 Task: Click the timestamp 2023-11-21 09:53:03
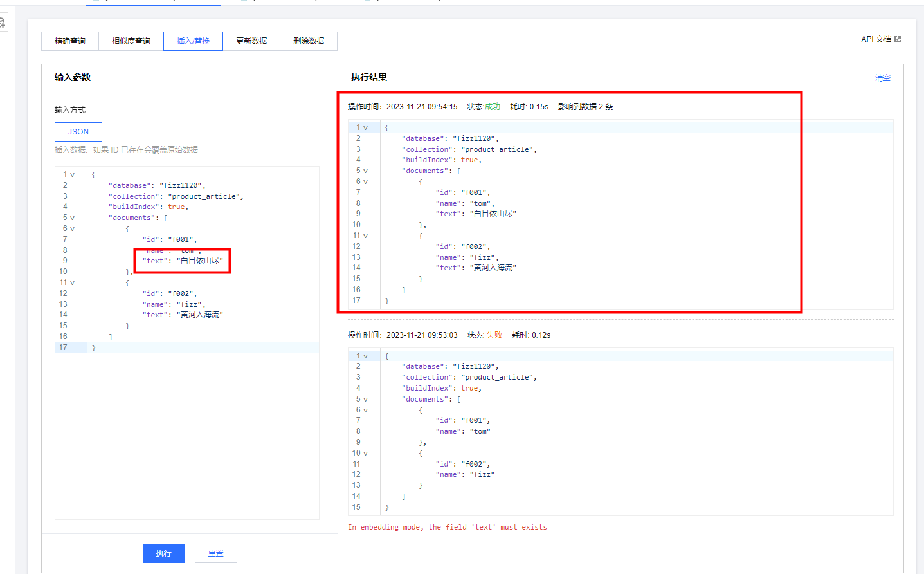(422, 335)
